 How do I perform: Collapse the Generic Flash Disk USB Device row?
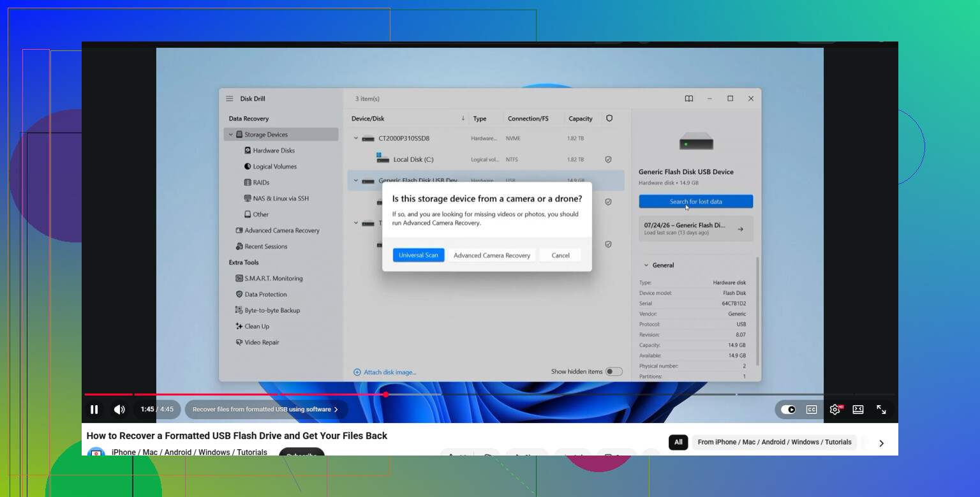click(356, 181)
